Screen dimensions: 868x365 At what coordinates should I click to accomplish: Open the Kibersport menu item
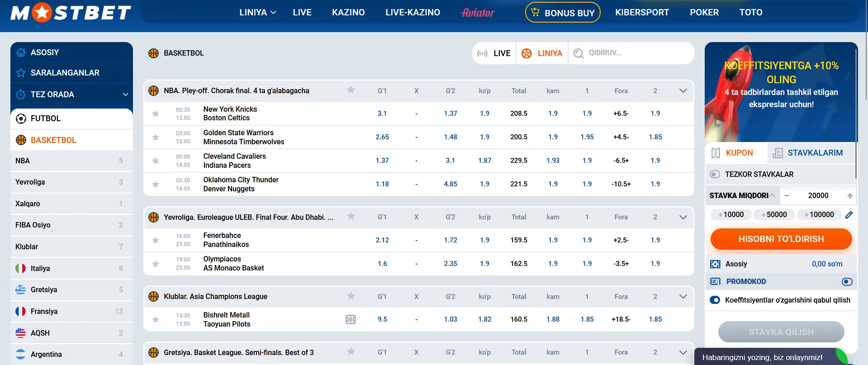[x=642, y=13]
